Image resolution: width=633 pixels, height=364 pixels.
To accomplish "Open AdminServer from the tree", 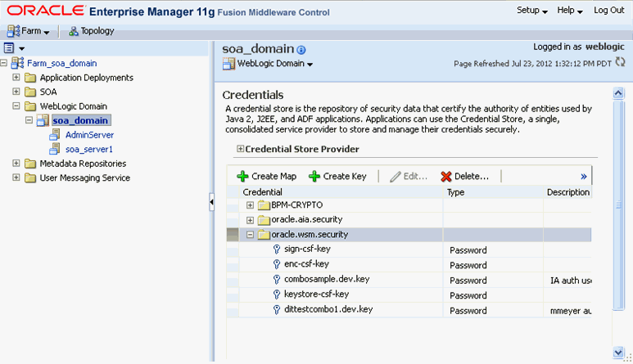I will click(x=89, y=135).
